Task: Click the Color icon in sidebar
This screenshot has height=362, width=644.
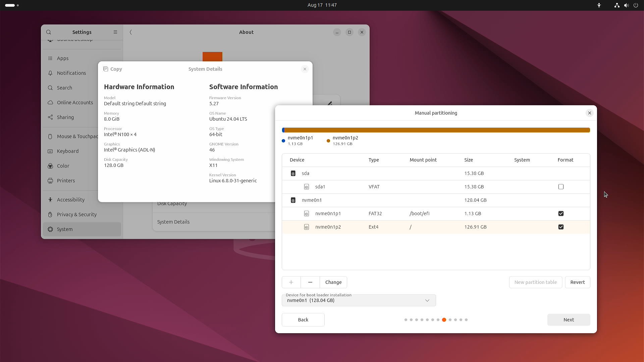Action: coord(50,166)
